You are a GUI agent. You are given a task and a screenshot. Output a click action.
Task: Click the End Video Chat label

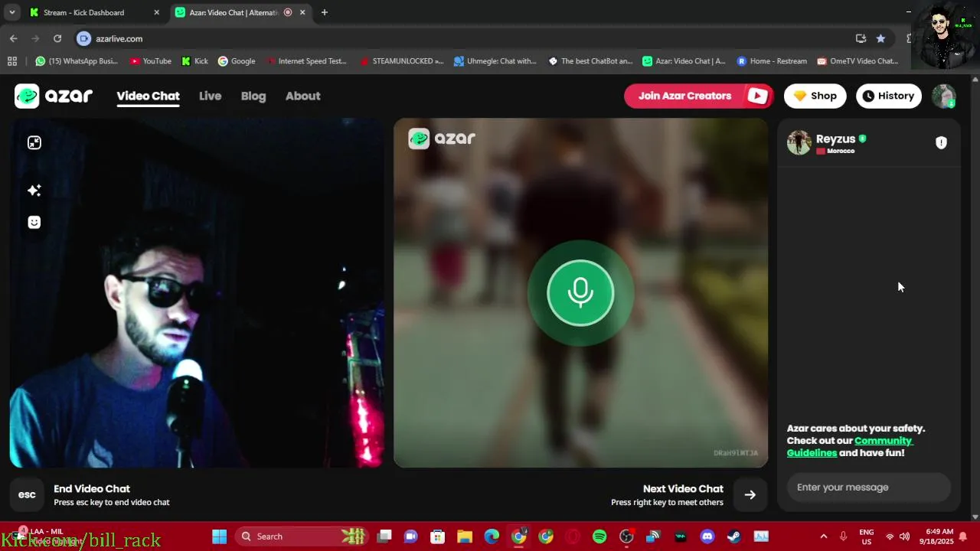tap(92, 488)
